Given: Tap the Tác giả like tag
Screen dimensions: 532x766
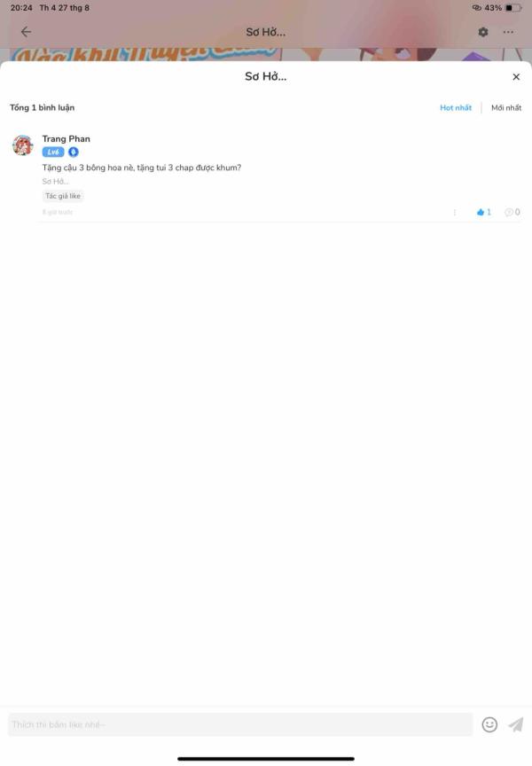Looking at the screenshot, I should point(63,196).
